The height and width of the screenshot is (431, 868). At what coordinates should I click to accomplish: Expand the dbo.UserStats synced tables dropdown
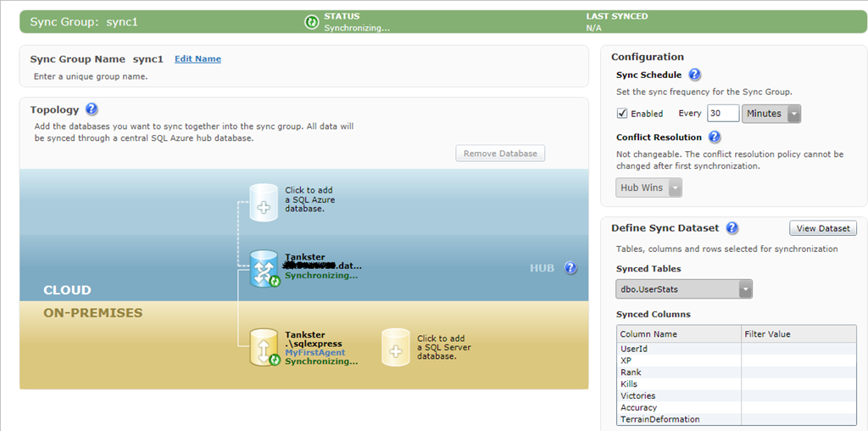click(x=684, y=289)
